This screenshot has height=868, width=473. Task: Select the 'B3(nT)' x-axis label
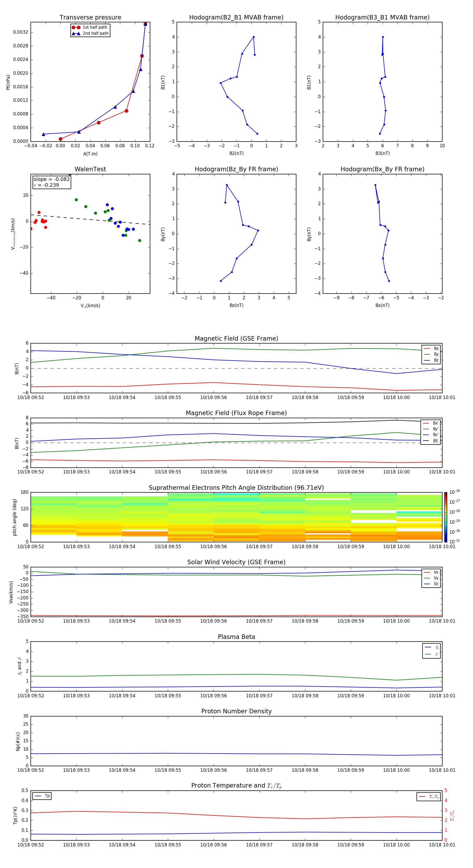[x=382, y=153]
